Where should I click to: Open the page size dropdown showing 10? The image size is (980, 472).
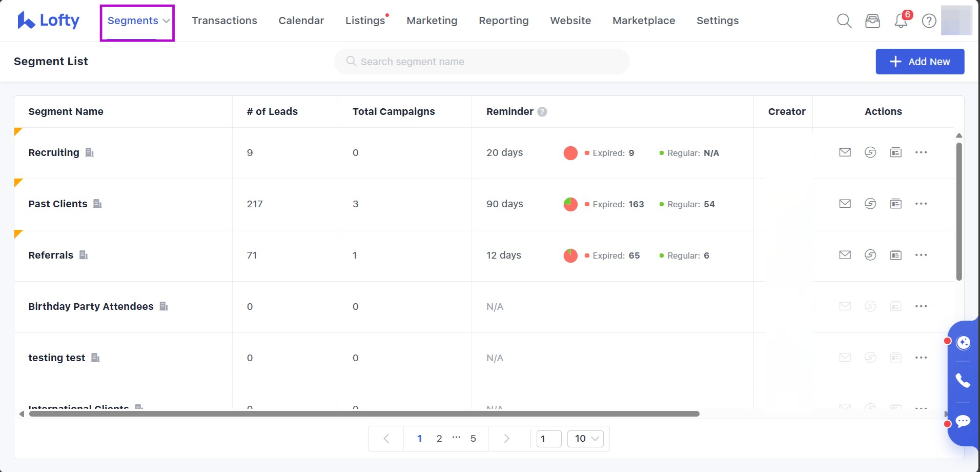click(585, 439)
